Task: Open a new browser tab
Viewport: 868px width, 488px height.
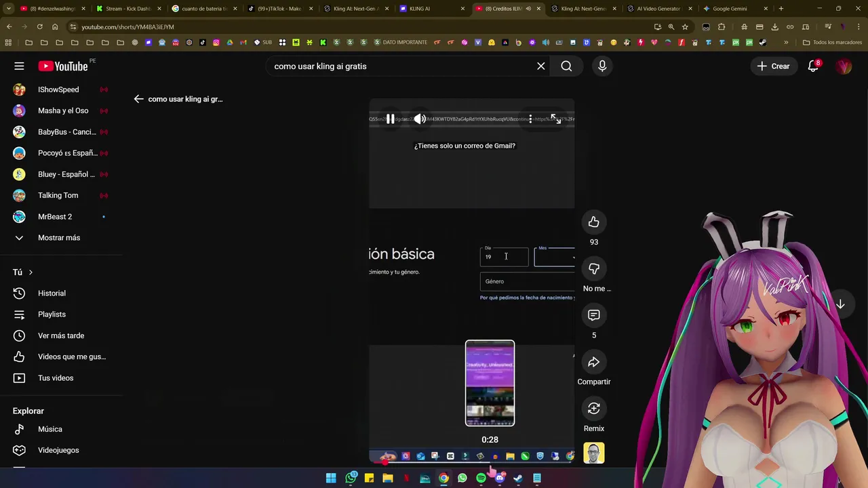Action: [781, 9]
